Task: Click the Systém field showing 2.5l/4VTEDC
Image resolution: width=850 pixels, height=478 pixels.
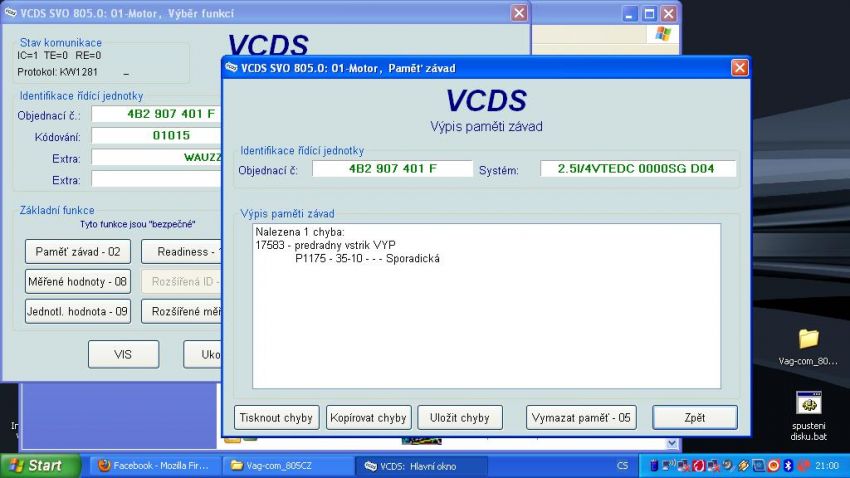Action: click(638, 169)
